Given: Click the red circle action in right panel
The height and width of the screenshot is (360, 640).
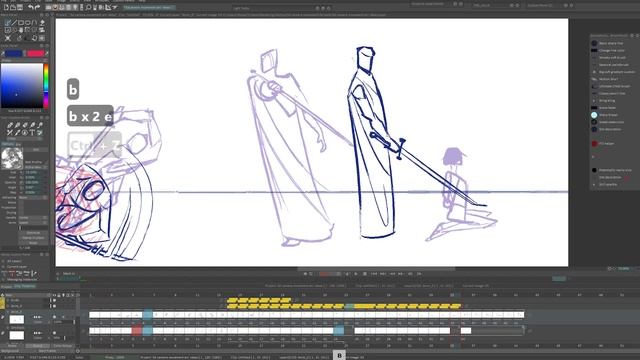Looking at the screenshot, I should (594, 143).
